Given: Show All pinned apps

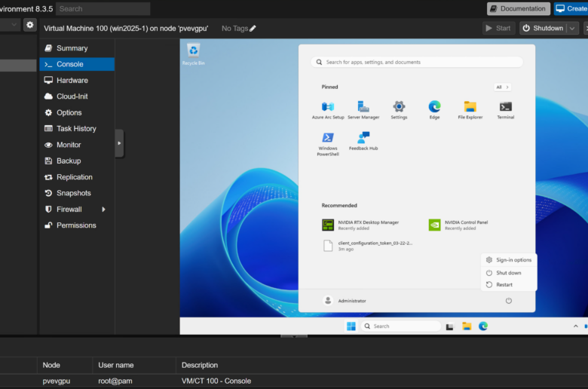Looking at the screenshot, I should click(502, 87).
